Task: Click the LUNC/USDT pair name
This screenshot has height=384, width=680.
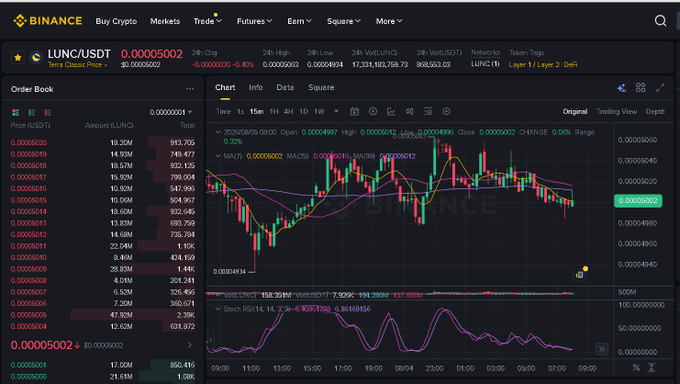Action: tap(79, 54)
